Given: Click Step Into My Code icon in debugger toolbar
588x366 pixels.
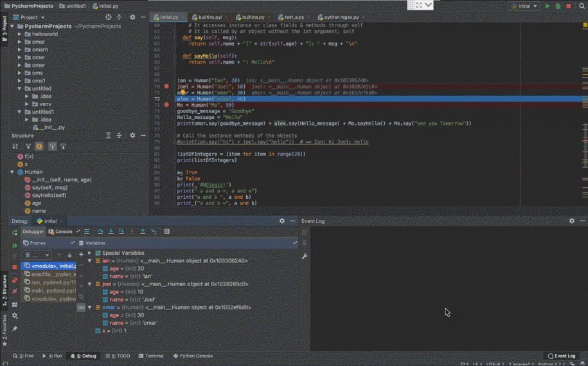Looking at the screenshot, I should (121, 232).
